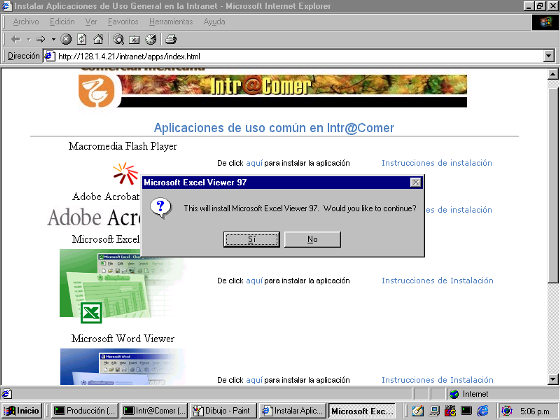Screen dimensions: 560x420
Task: Open the Search toolbar icon
Action: pyautogui.click(x=119, y=39)
